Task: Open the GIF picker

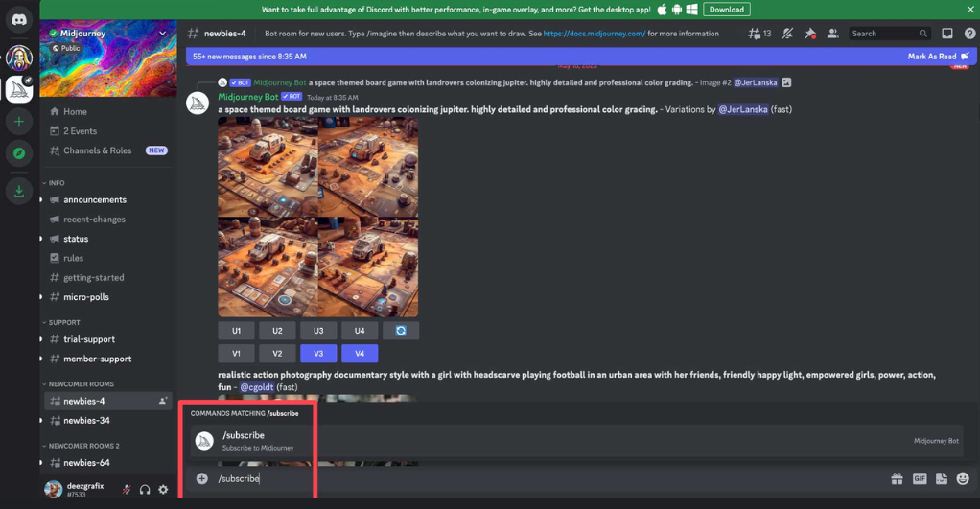Action: (x=920, y=479)
